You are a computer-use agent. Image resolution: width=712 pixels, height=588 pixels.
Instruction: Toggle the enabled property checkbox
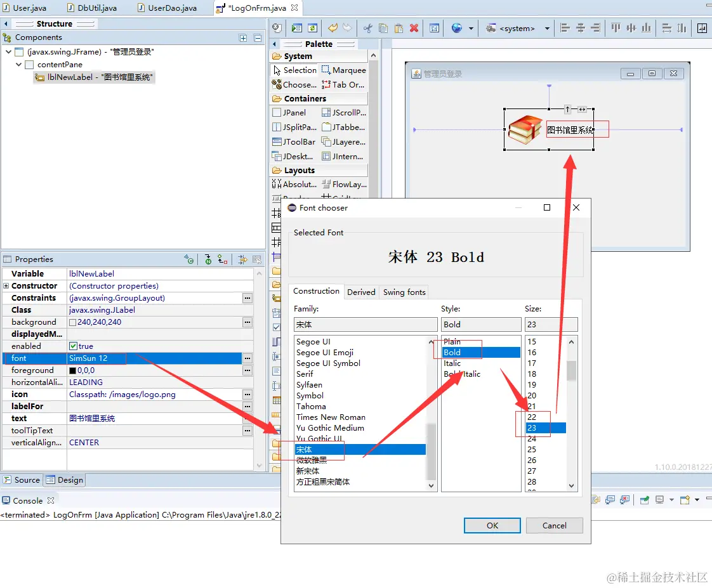(73, 346)
